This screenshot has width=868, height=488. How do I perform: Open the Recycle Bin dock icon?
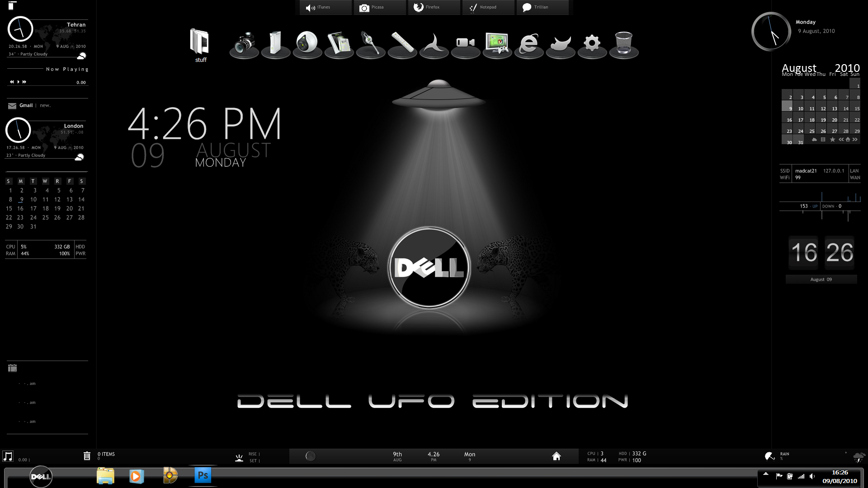coord(624,43)
